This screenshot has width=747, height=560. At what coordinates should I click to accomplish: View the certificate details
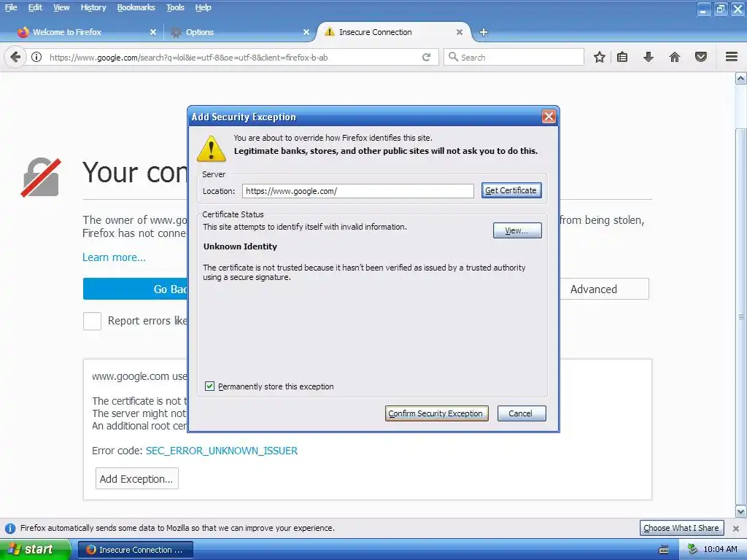click(517, 230)
